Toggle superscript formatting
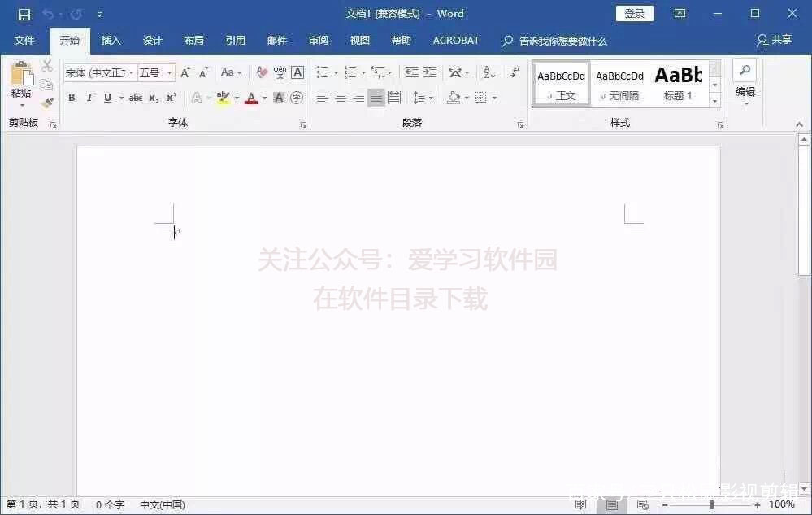 (x=172, y=98)
